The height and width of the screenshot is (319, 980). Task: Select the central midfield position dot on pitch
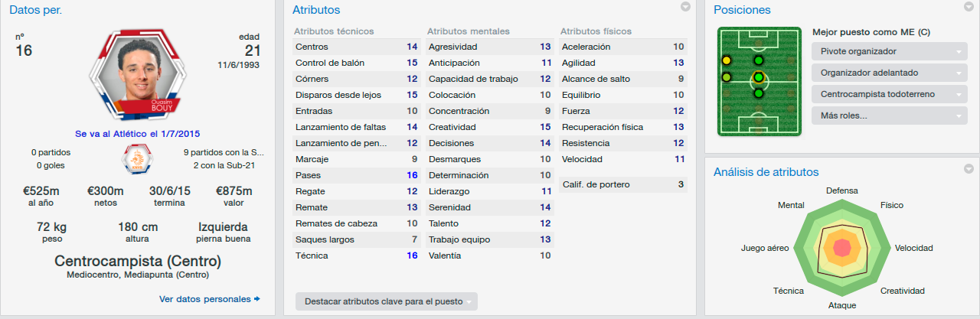758,77
